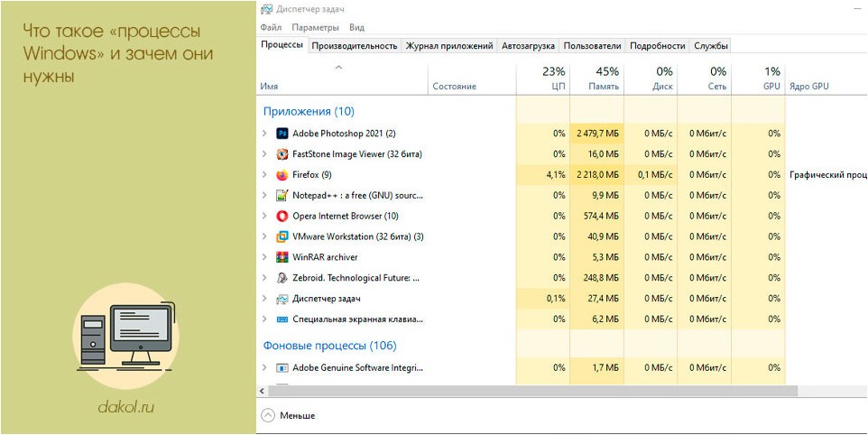The image size is (868, 435).
Task: Expand the Adobe Genuine Software Integrity row
Action: click(264, 367)
